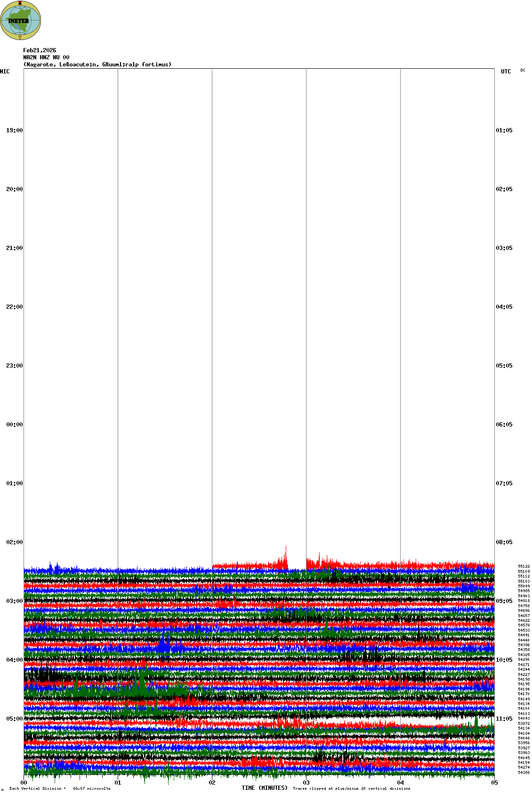Viewport: 532px width, 795px height.
Task: Click the UTC time column header
Action: [506, 72]
